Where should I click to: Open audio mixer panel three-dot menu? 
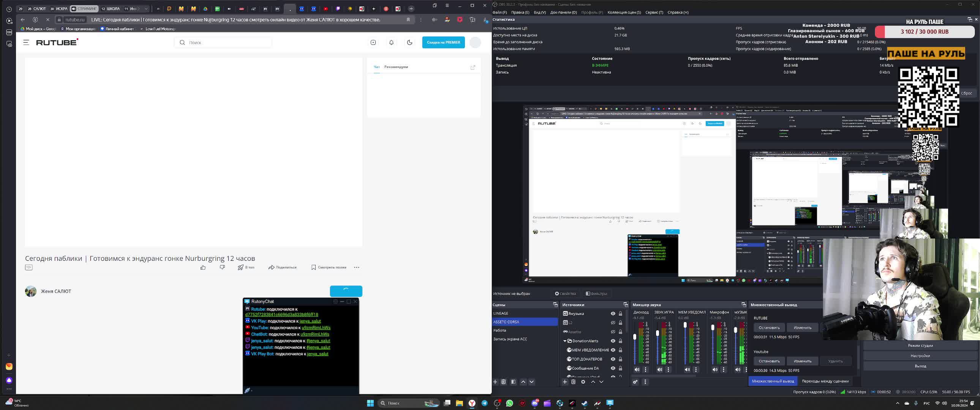(645, 382)
